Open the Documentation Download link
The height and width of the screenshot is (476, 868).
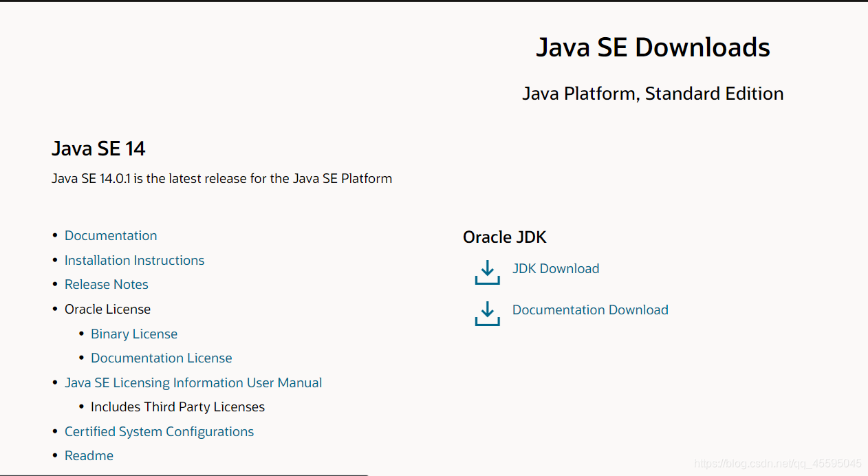coord(590,310)
